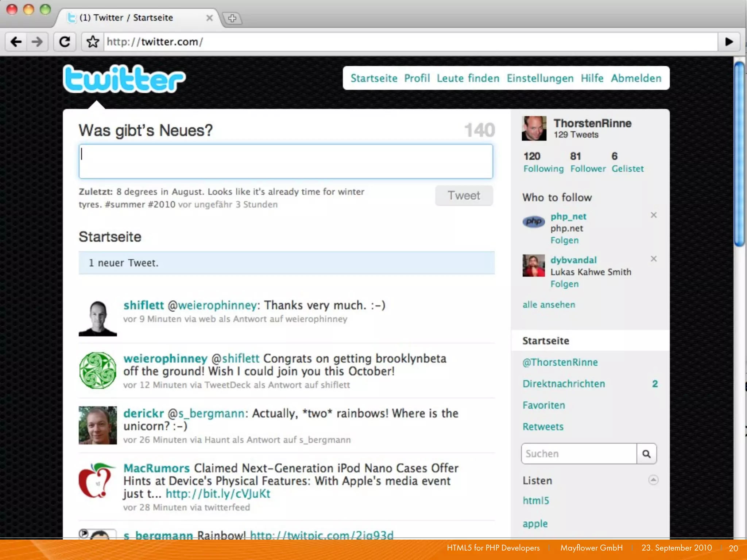
Task: Click the browser back arrow button
Action: click(x=16, y=42)
